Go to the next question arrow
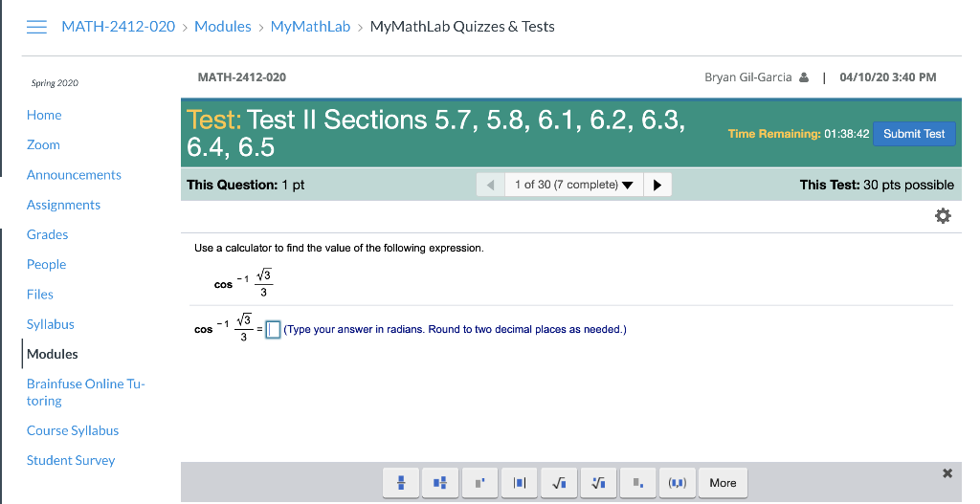The height and width of the screenshot is (504, 980). coord(657,185)
